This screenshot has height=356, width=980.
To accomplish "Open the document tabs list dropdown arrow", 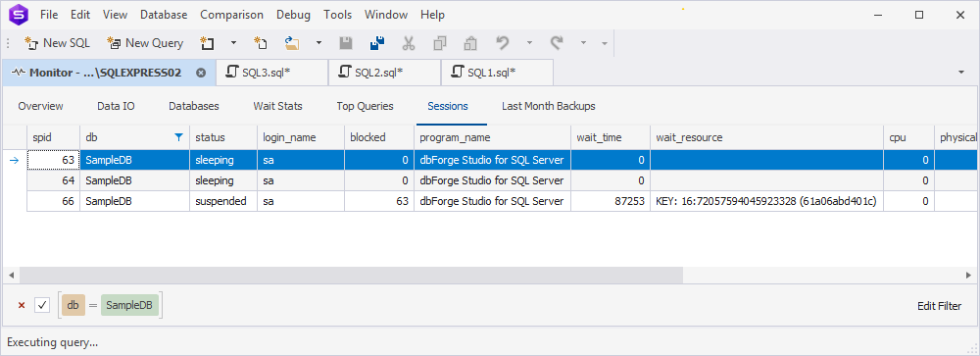I will (x=961, y=73).
